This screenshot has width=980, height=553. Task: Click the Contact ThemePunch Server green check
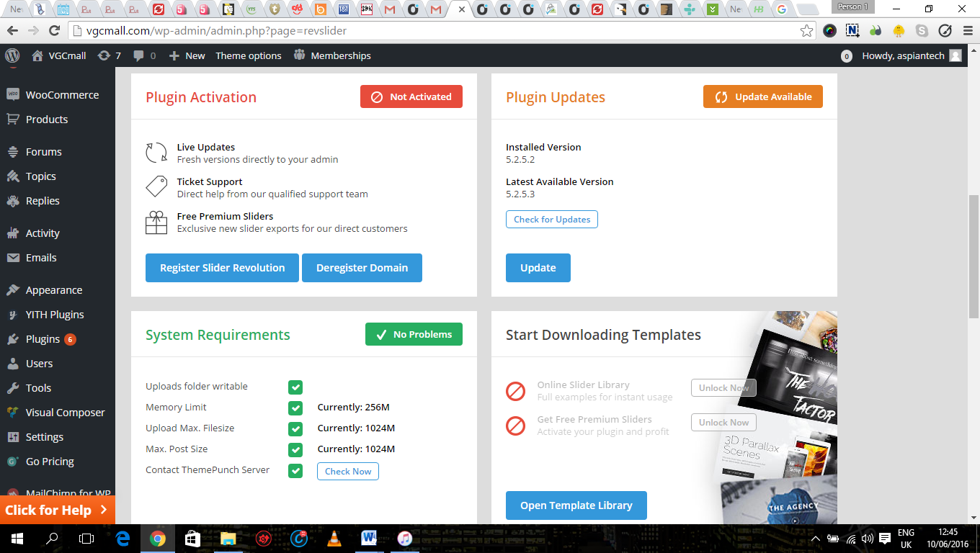coord(295,470)
